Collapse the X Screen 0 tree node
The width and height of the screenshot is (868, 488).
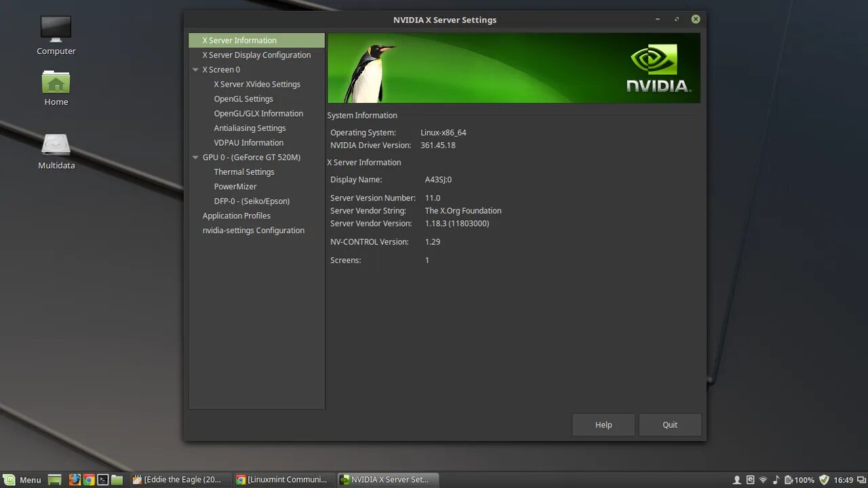tap(195, 70)
